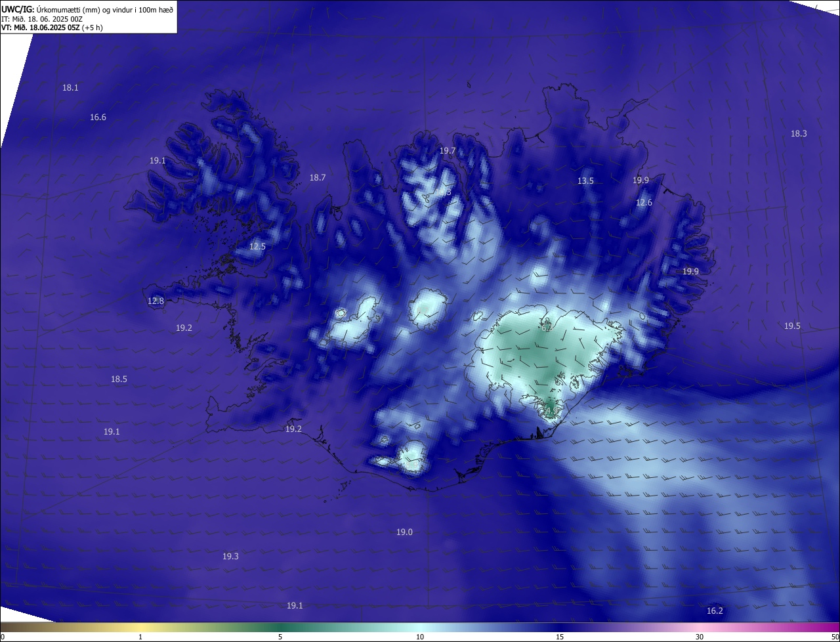Image resolution: width=840 pixels, height=642 pixels.
Task: Click the map title 'UWC/IG: Úrkomumætti (mm)' line
Action: [x=87, y=9]
